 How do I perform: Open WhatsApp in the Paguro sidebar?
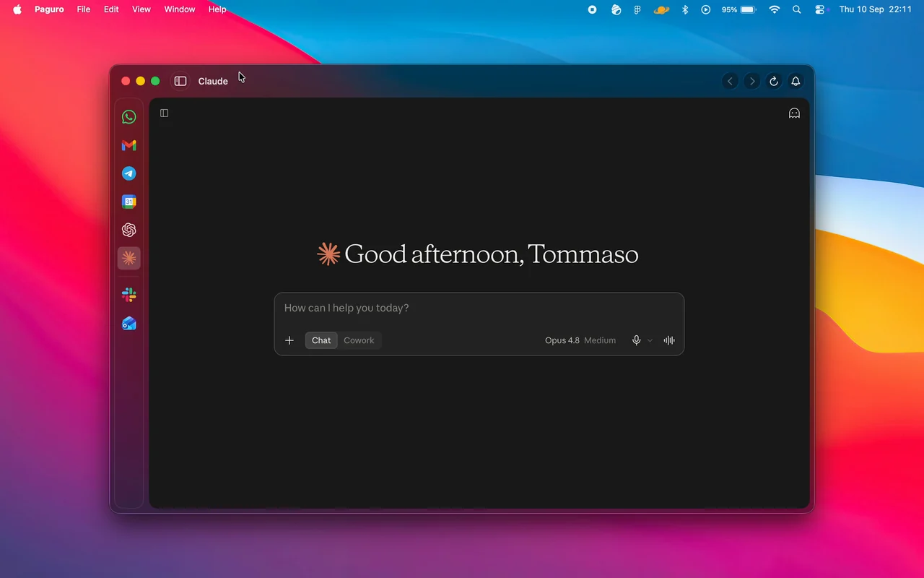pos(129,117)
